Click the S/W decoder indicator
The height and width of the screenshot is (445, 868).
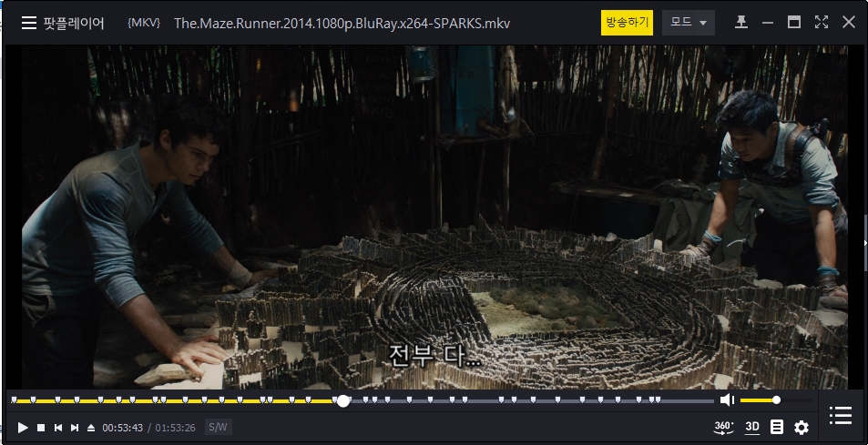[x=218, y=428]
